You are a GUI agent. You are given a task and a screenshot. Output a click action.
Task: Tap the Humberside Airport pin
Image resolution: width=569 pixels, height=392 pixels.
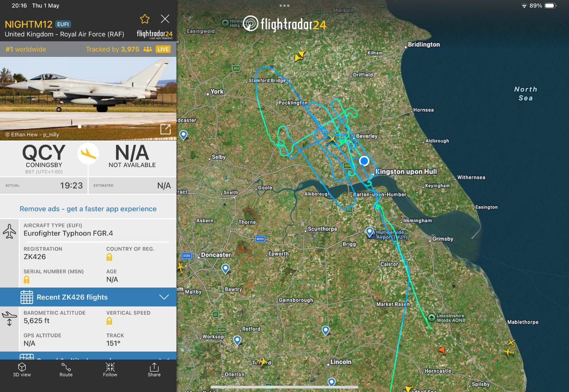coord(369,232)
